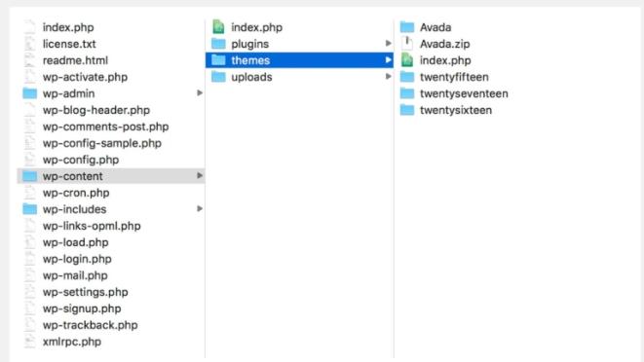Expand the wp-admin folder arrow

click(x=200, y=93)
